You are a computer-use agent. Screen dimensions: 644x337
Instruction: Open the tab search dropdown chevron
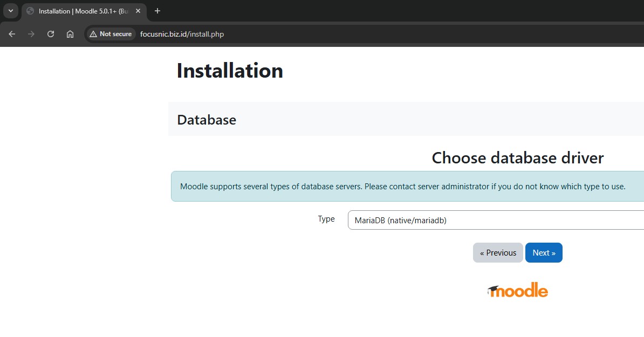[11, 11]
